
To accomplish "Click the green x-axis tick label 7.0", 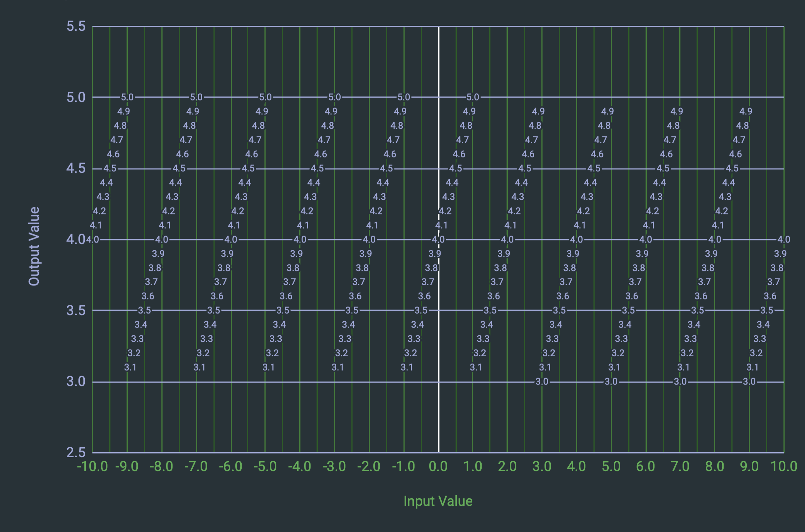I will [680, 466].
